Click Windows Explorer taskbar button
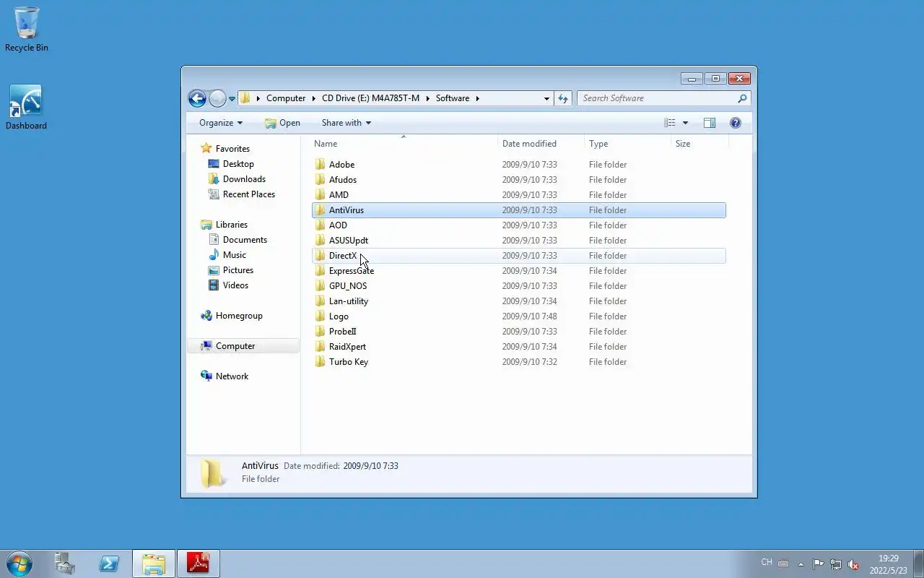This screenshot has height=578, width=924. tap(154, 564)
